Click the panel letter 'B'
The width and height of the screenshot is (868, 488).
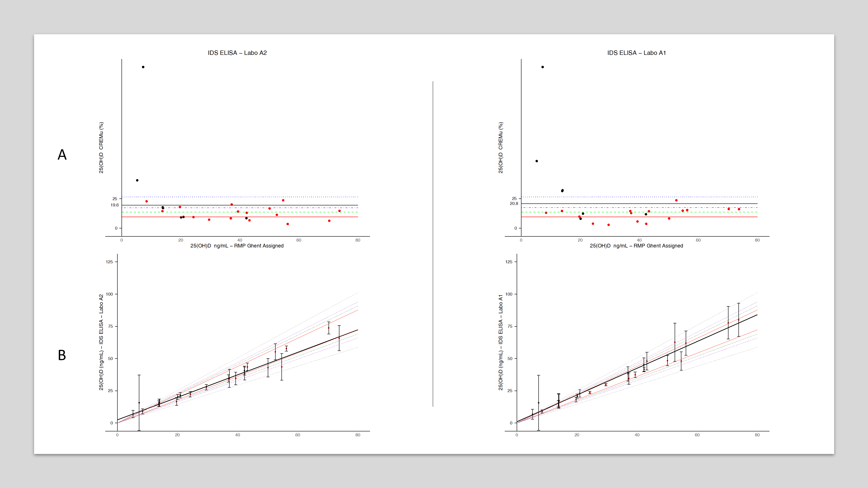[62, 355]
